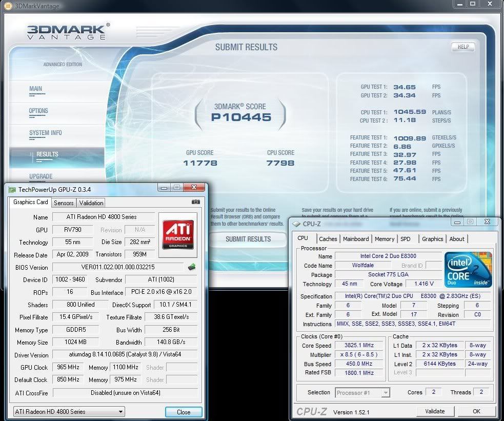Click the Level 2 cache 6144 KBytes value

click(439, 364)
